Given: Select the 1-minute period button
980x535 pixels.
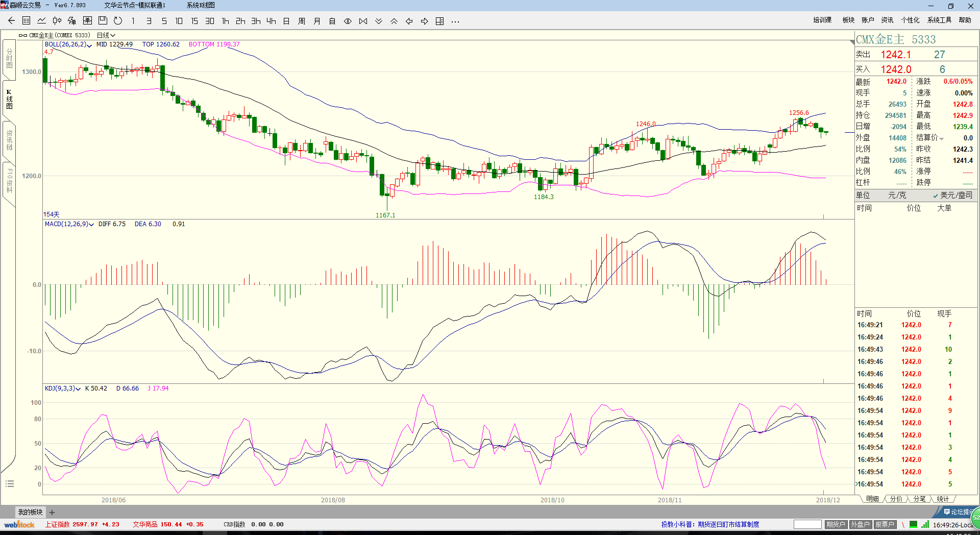Looking at the screenshot, I should (133, 21).
